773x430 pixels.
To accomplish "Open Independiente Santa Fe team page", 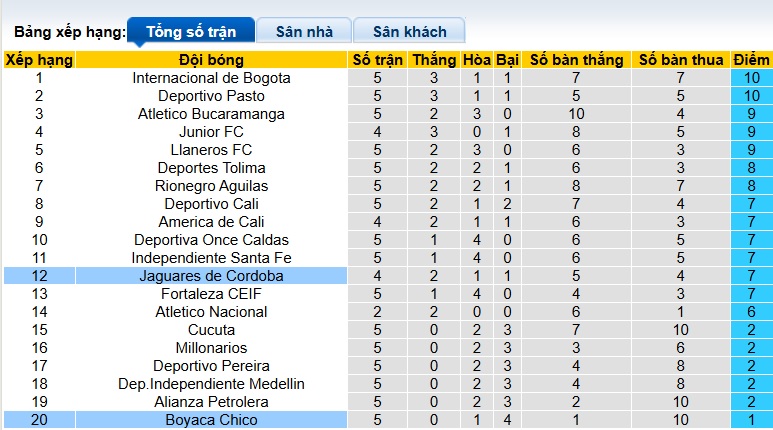I will click(211, 258).
